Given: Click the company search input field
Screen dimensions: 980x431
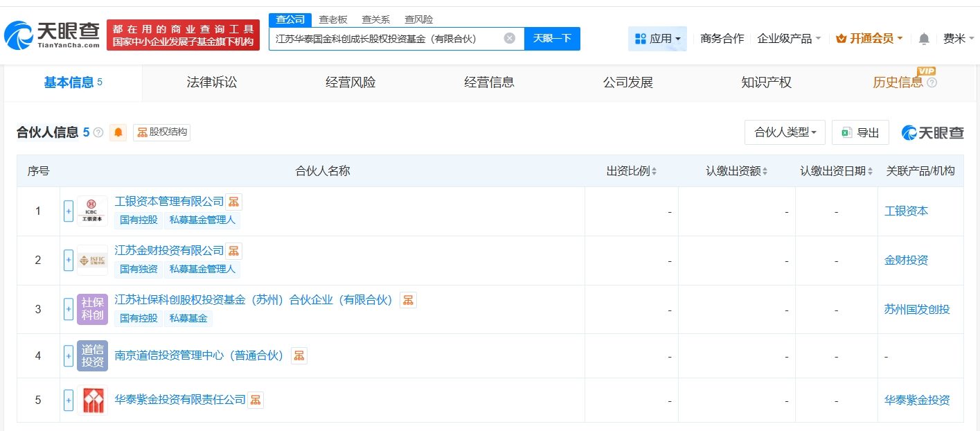Looking at the screenshot, I should (386, 38).
